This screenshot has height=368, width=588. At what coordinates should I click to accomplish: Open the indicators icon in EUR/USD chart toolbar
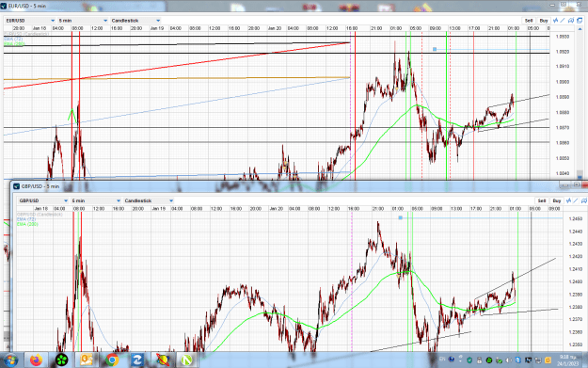tap(555, 21)
